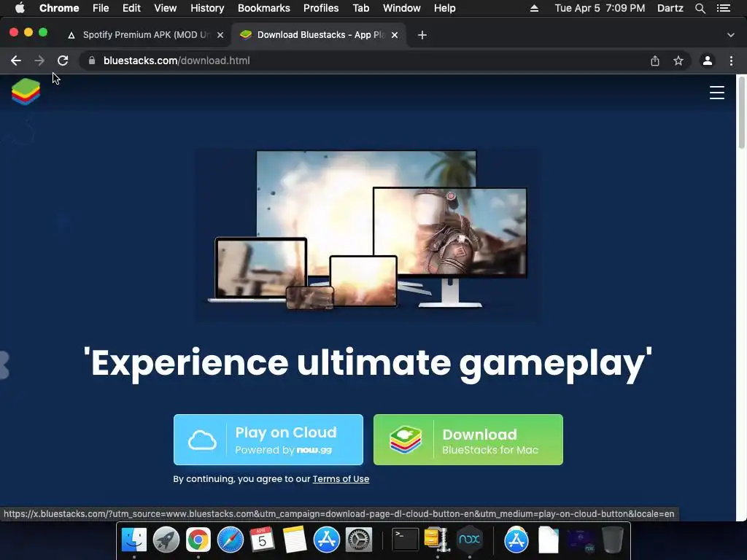Open the hamburger menu on BlueStacks page

click(x=716, y=93)
